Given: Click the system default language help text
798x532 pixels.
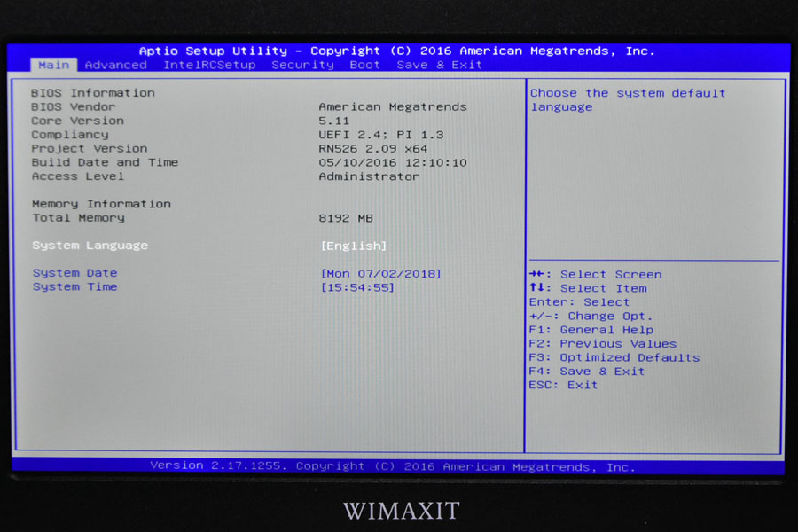Looking at the screenshot, I should point(628,100).
